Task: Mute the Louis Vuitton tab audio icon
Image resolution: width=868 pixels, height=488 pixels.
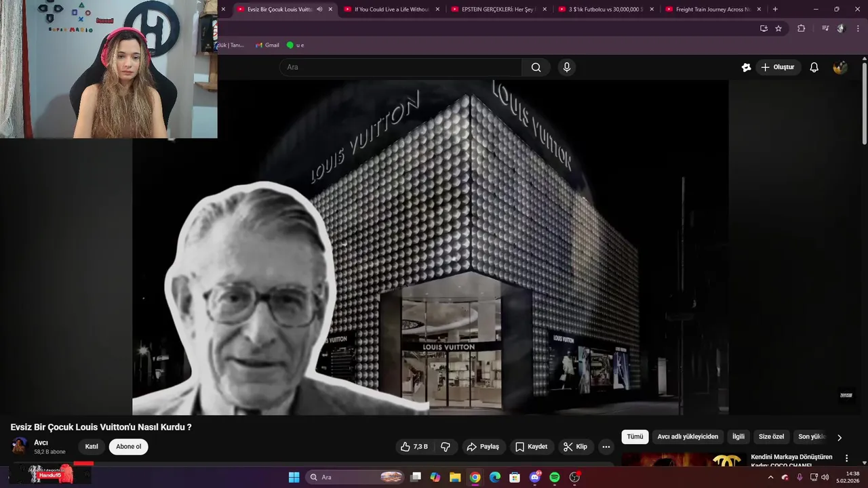Action: tap(319, 9)
